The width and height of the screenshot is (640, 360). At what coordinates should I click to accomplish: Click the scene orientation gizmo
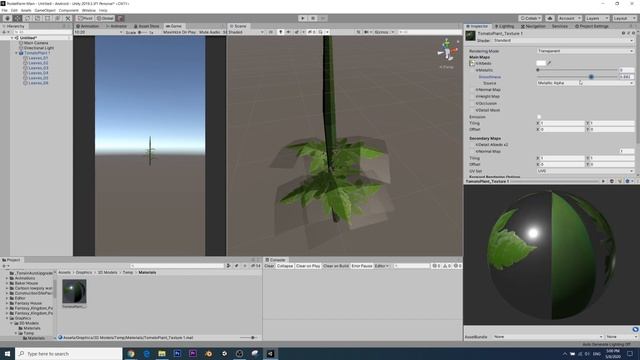coord(447,50)
